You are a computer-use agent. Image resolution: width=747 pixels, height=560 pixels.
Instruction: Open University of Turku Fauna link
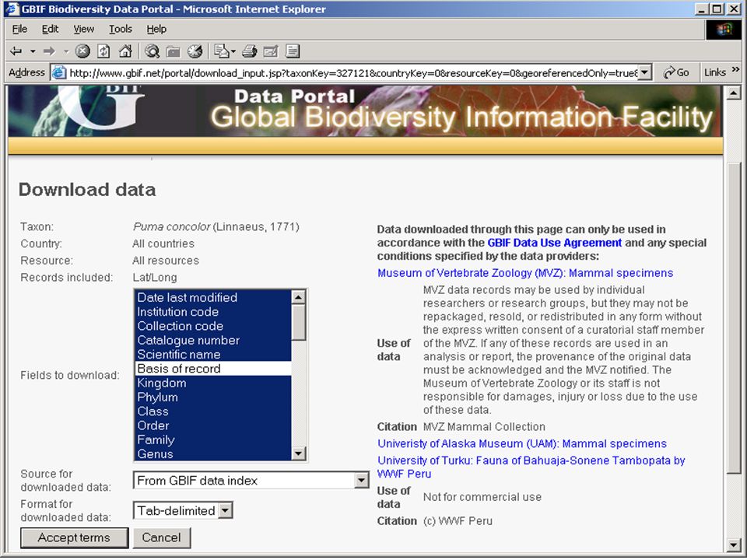[531, 467]
